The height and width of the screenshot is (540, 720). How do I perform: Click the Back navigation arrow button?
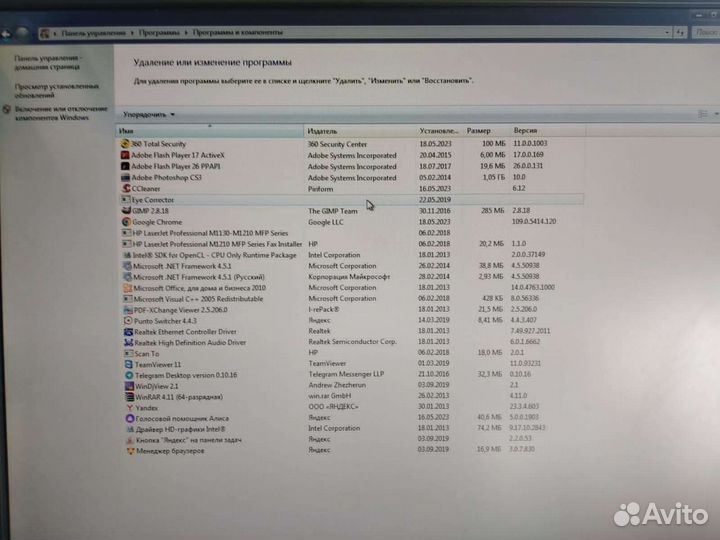6,34
